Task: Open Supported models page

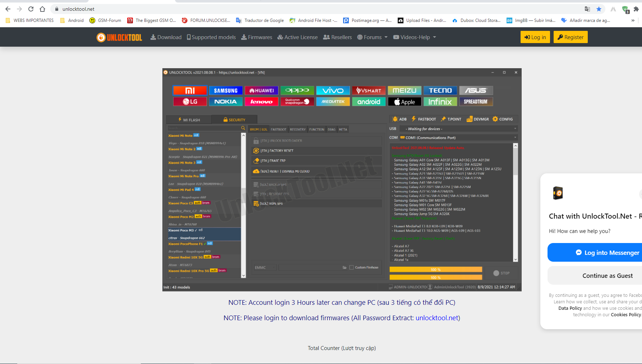Action: [x=211, y=37]
